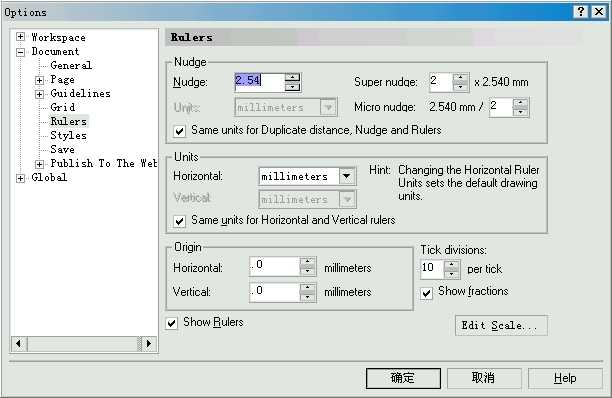
Task: Expand the Guidelines tree node
Action: (39, 94)
